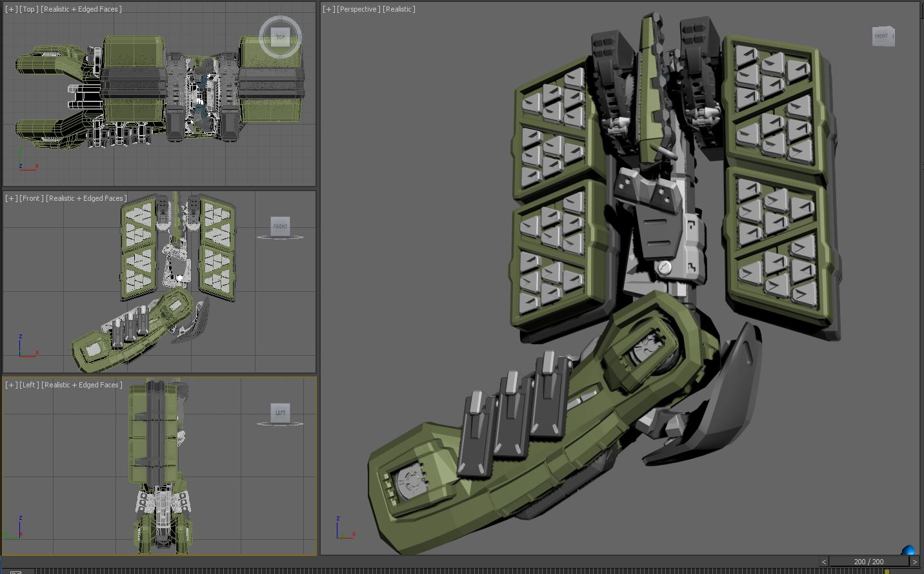Click the blue sphere icon at bottom right
This screenshot has height=574, width=924.
point(909,551)
